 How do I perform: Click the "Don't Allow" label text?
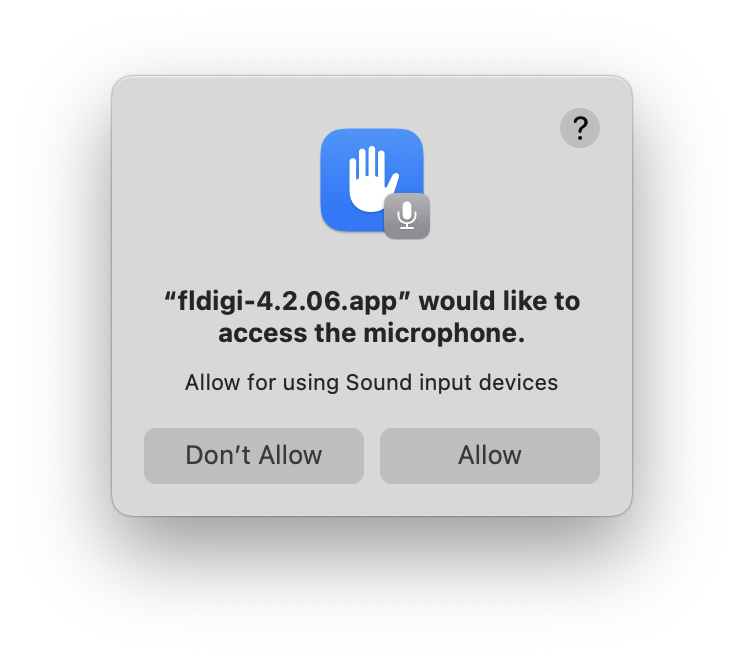click(x=254, y=455)
